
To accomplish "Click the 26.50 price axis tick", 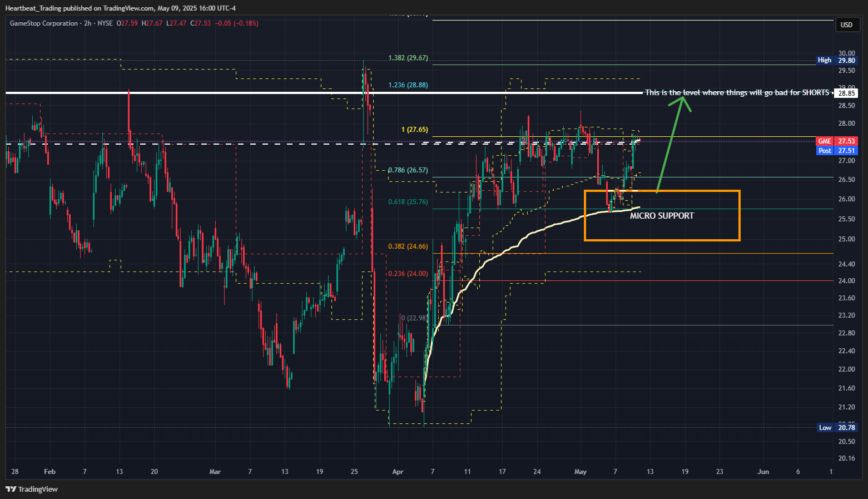I will coord(847,180).
